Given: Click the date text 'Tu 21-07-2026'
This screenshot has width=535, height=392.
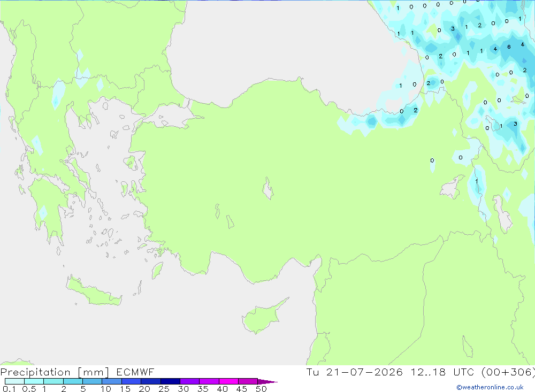Looking at the screenshot, I should coord(355,372).
